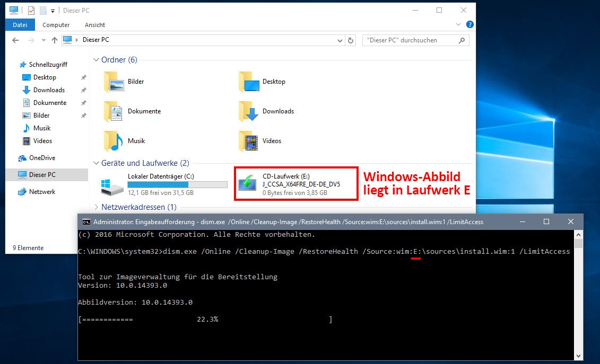Select OneDrive in the navigation pane

[41, 158]
